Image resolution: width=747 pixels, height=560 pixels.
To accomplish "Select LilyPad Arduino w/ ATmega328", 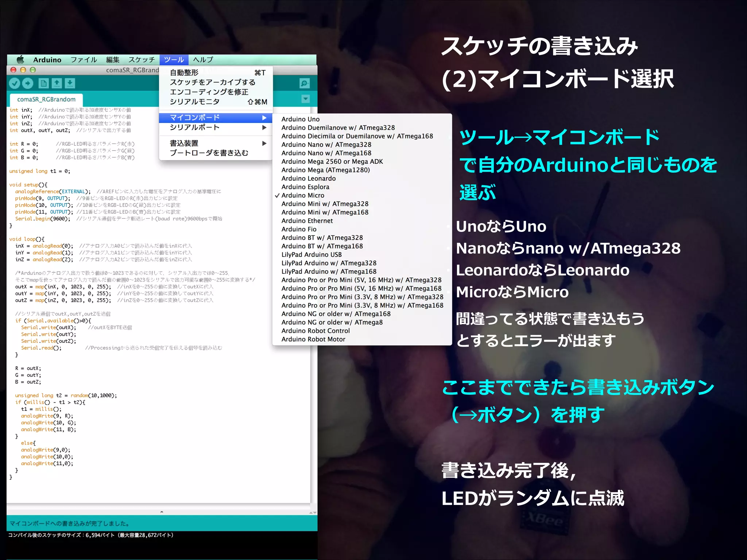I will click(362, 263).
